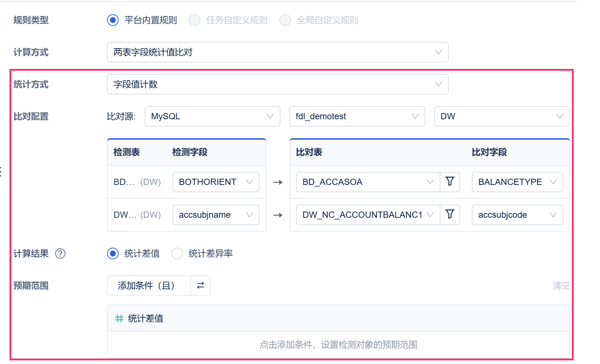
Task: Open 两表字段统计值比对 calculation dropdown
Action: coord(278,52)
